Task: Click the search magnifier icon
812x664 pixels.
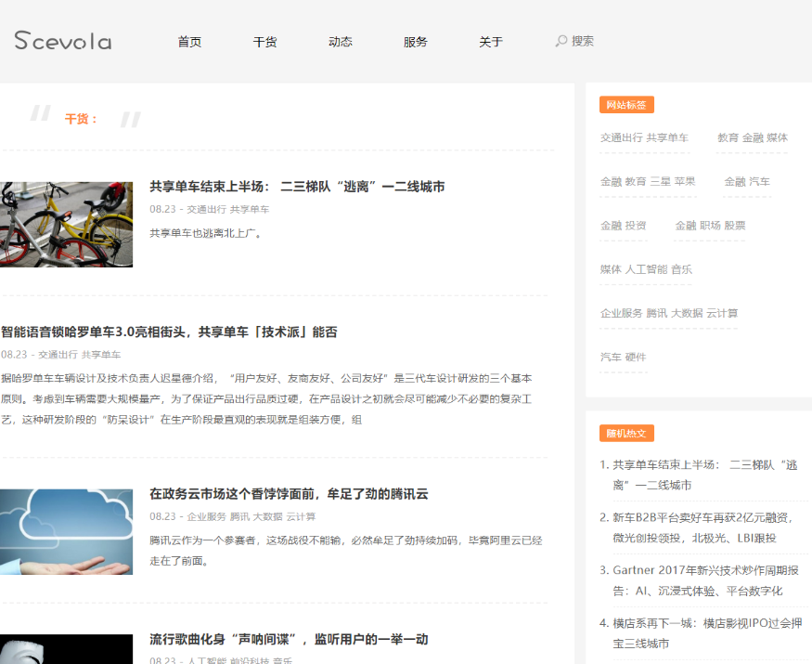Action: [x=561, y=41]
